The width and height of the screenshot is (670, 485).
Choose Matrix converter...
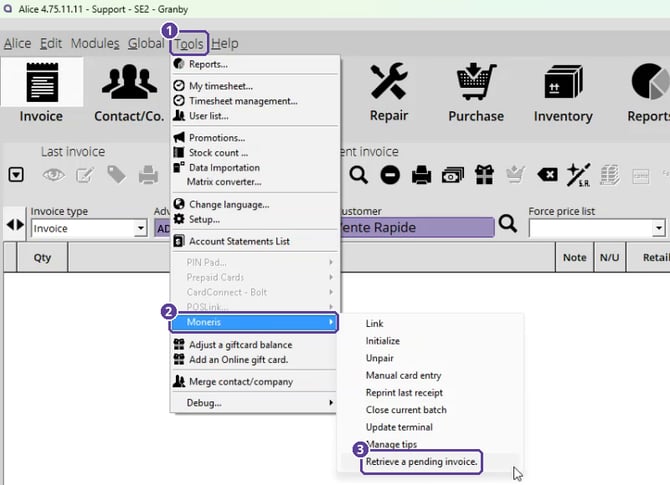(255, 182)
